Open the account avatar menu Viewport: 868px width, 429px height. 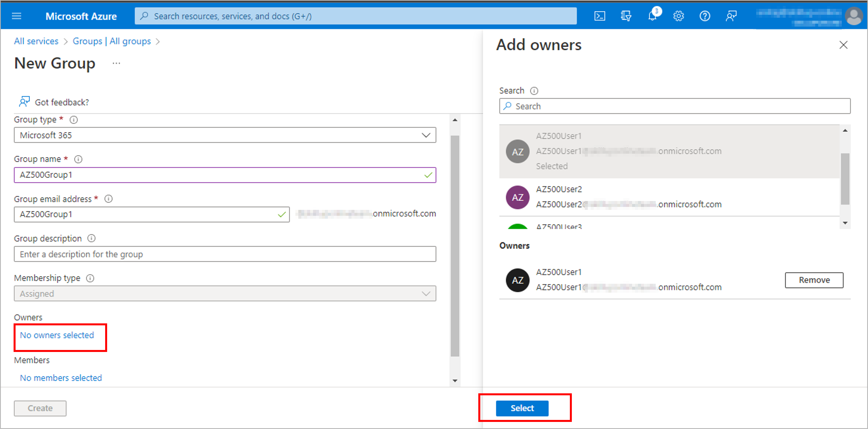tap(854, 16)
